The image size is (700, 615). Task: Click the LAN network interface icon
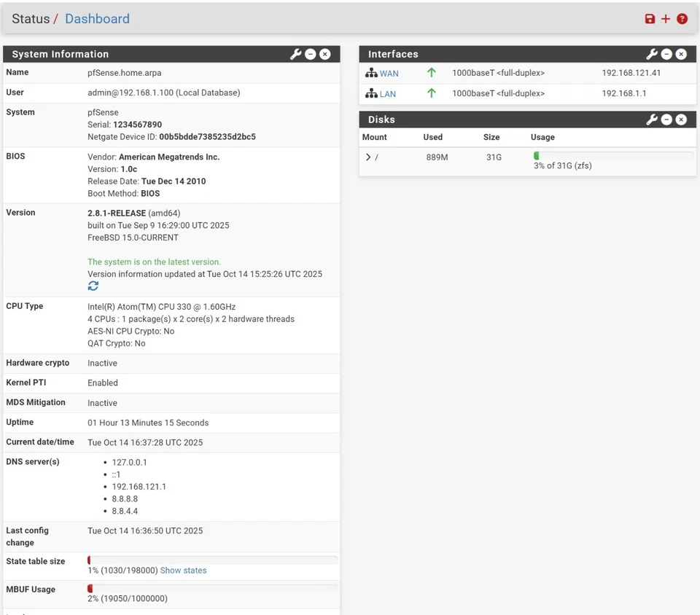pos(371,93)
